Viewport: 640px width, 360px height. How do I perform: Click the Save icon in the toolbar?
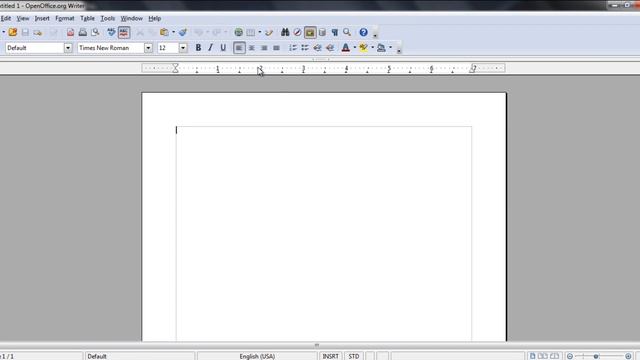25,32
